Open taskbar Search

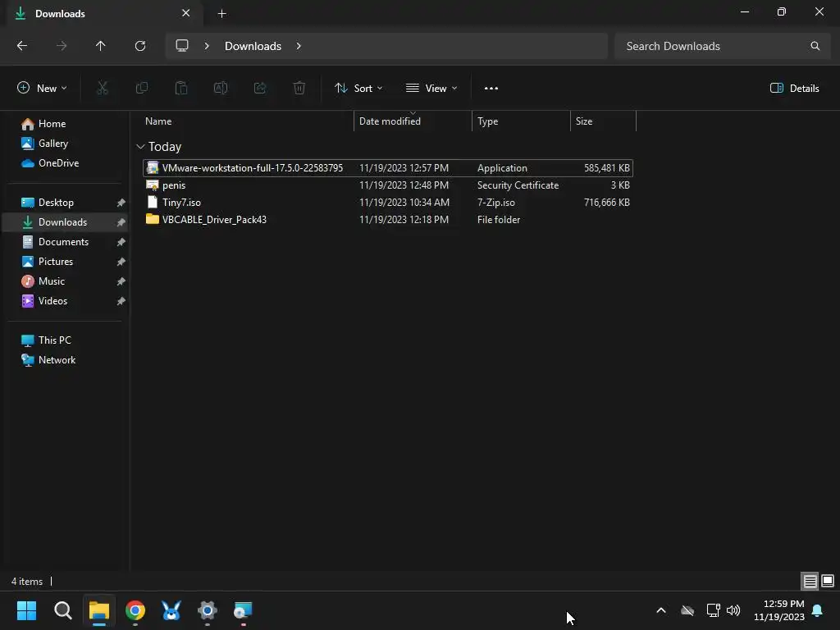pyautogui.click(x=63, y=610)
